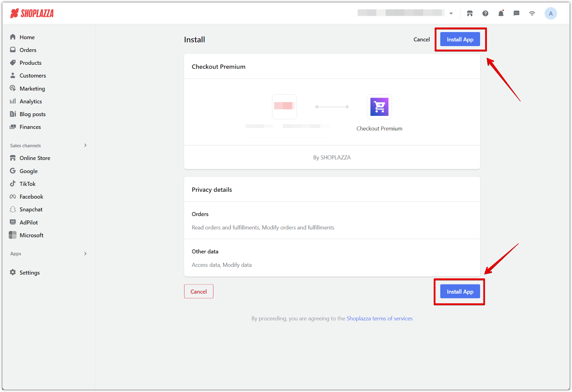The height and width of the screenshot is (392, 572).
Task: Click the By SHOPLAZZA text
Action: point(332,157)
